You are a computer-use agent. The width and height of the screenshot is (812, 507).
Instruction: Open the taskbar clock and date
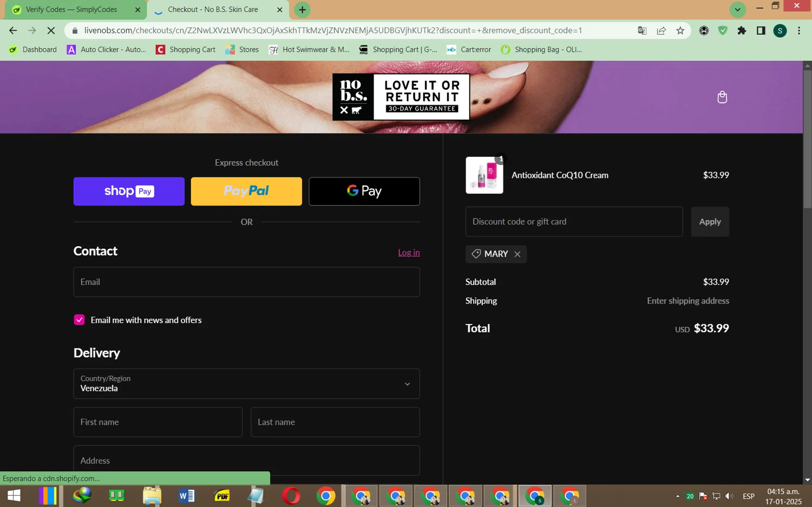coord(783,496)
